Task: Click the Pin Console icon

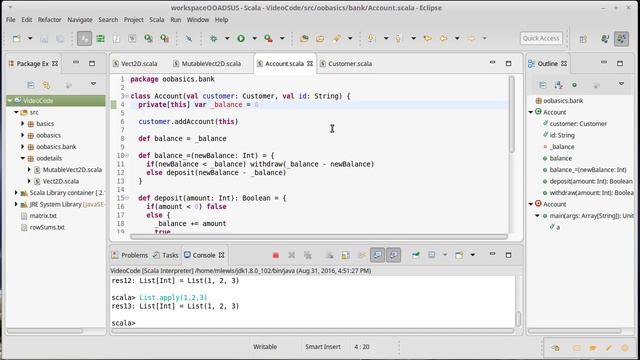Action: pos(416,255)
